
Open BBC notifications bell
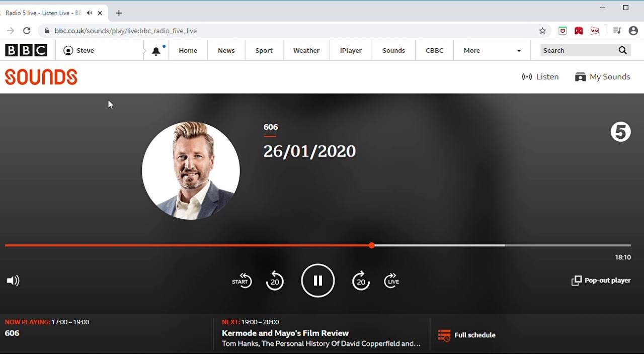pyautogui.click(x=156, y=51)
